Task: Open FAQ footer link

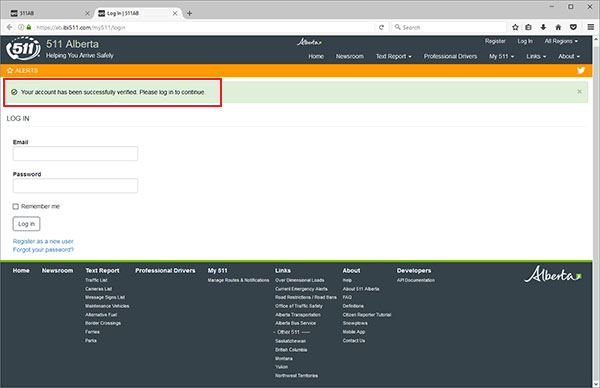Action: pos(347,297)
